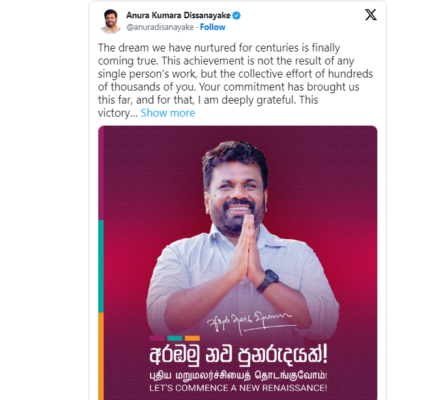The height and width of the screenshot is (400, 428).
Task: Click the @anuradisanayake handle
Action: (160, 27)
